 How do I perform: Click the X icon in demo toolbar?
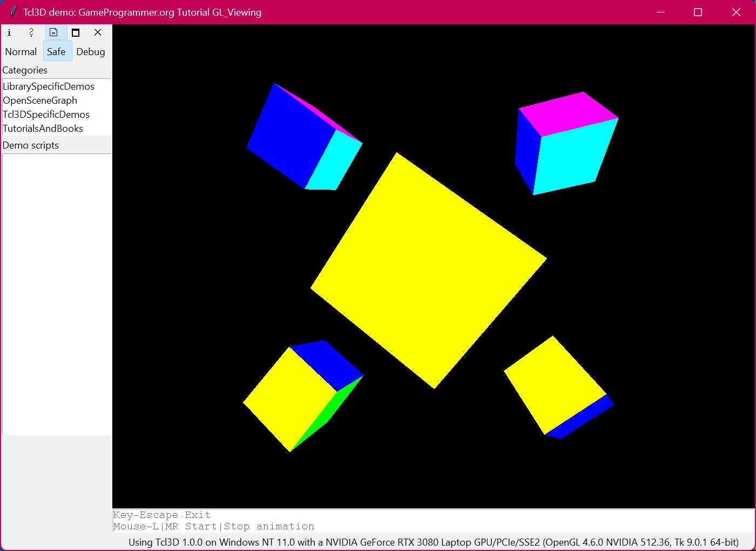(98, 32)
